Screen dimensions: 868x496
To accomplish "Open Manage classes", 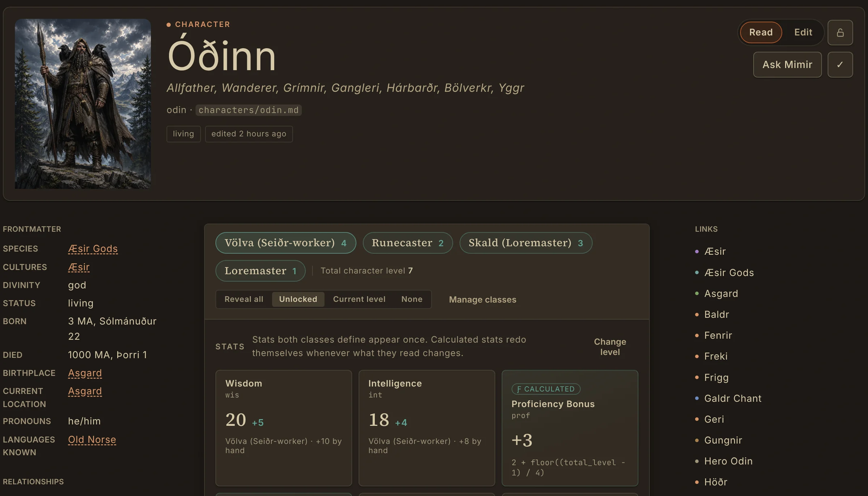I will point(482,300).
